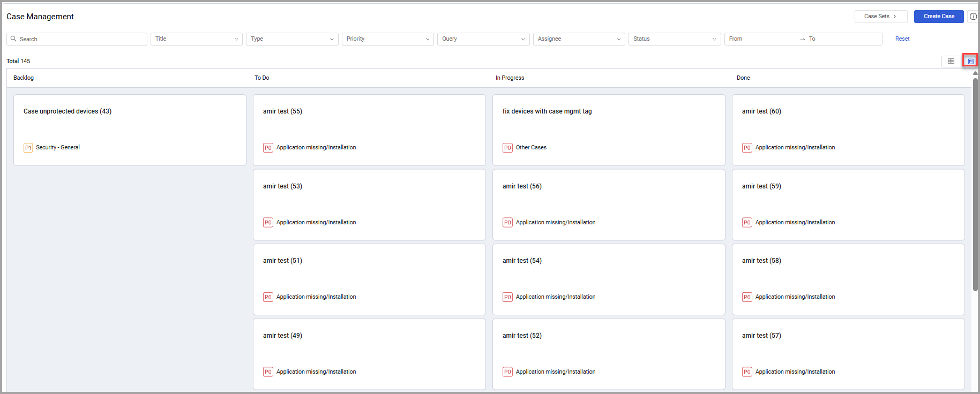This screenshot has height=394, width=980.
Task: Click the Create Case button
Action: [939, 17]
